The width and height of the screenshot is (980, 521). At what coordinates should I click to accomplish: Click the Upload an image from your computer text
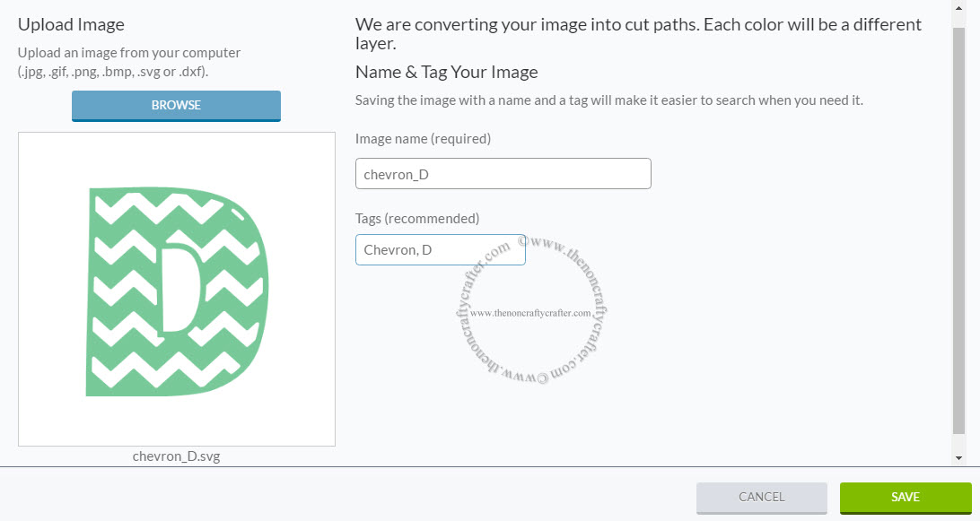tap(129, 53)
